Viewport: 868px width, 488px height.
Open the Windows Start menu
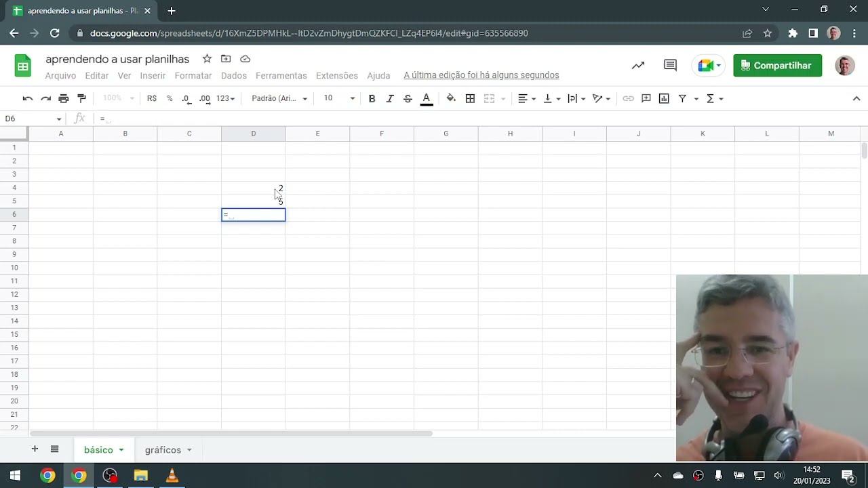[15, 476]
